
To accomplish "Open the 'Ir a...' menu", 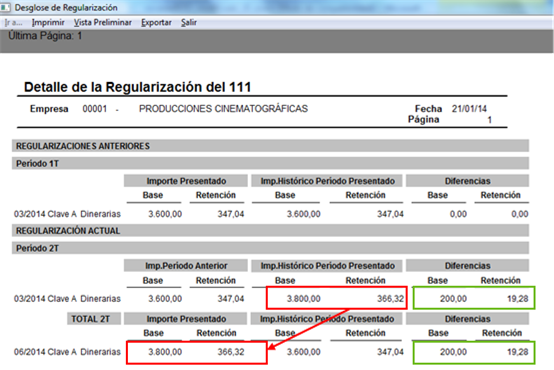I will click(x=13, y=23).
